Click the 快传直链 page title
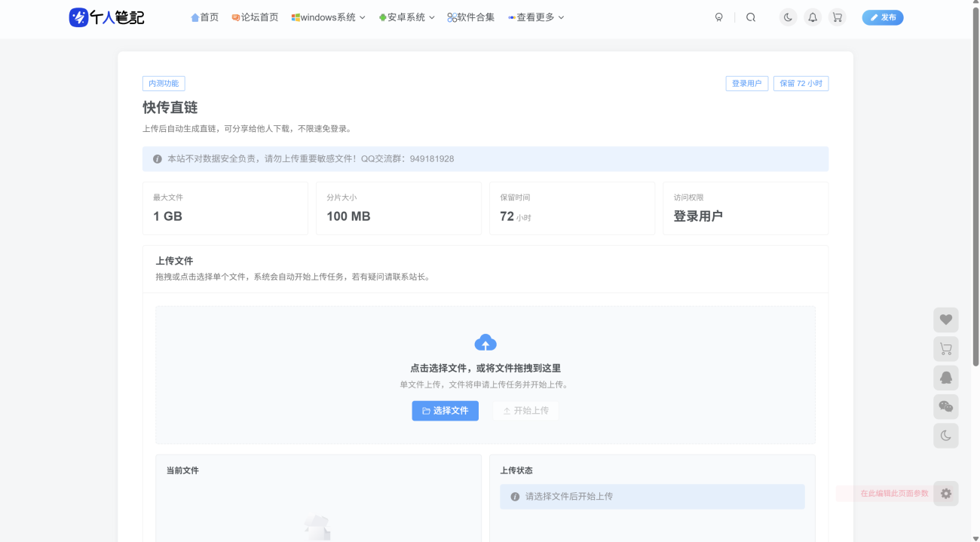The width and height of the screenshot is (980, 542). coord(170,108)
